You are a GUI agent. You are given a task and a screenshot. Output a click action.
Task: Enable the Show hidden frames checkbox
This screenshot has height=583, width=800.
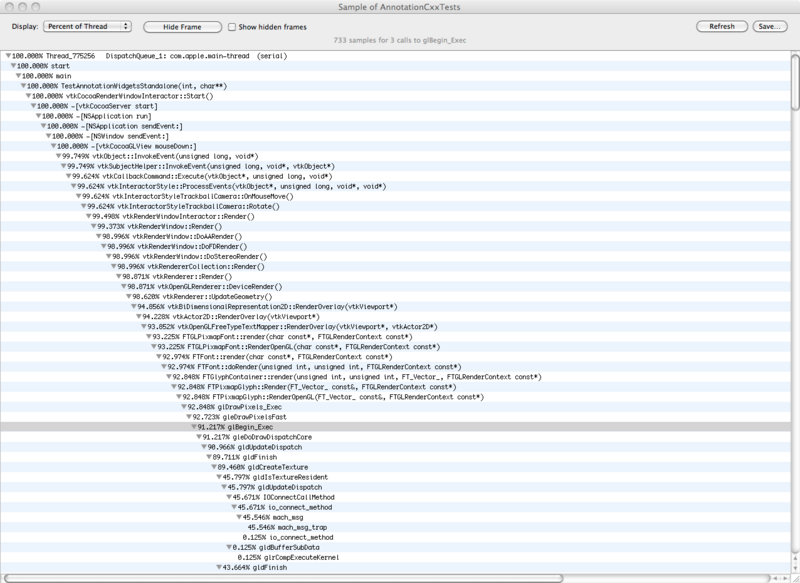click(233, 26)
